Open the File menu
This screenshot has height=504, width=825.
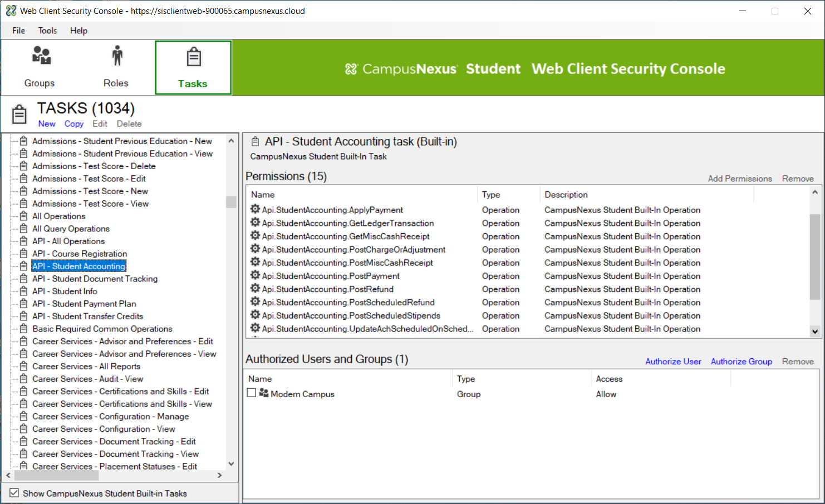(19, 31)
